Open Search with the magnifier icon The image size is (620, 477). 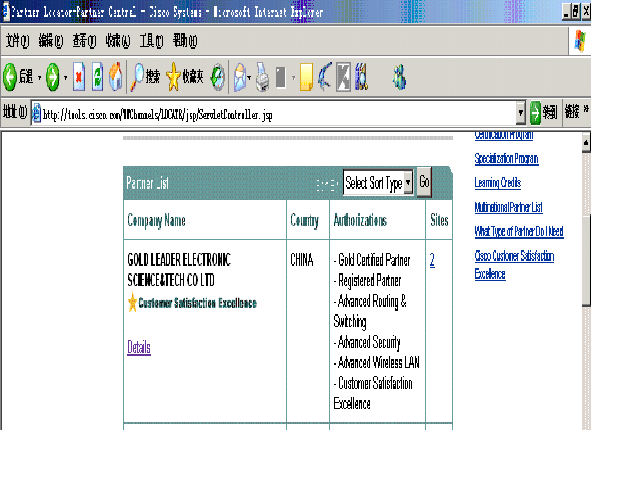point(137,77)
